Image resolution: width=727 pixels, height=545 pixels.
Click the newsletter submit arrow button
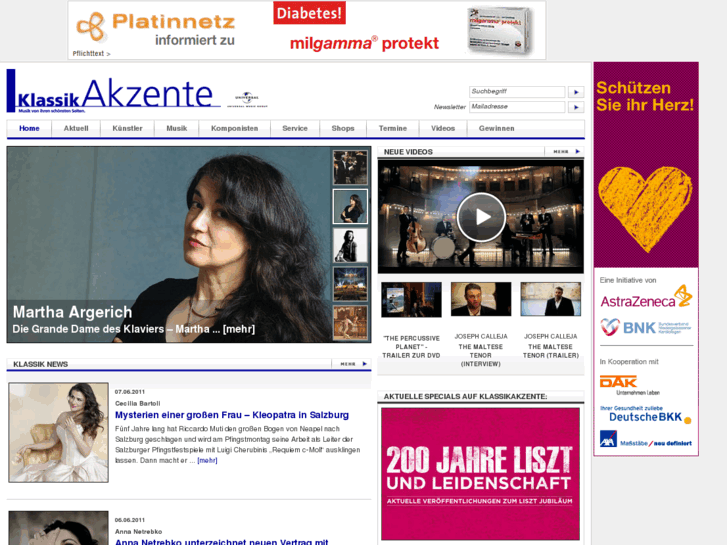pyautogui.click(x=576, y=107)
